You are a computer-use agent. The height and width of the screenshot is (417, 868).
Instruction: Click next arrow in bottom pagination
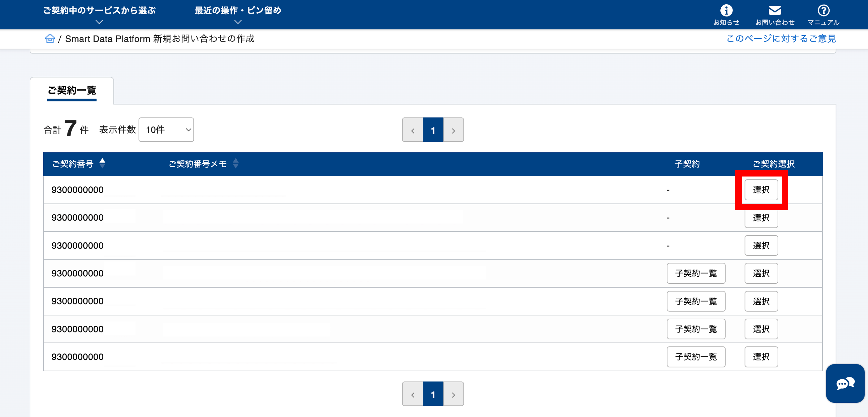(x=453, y=394)
